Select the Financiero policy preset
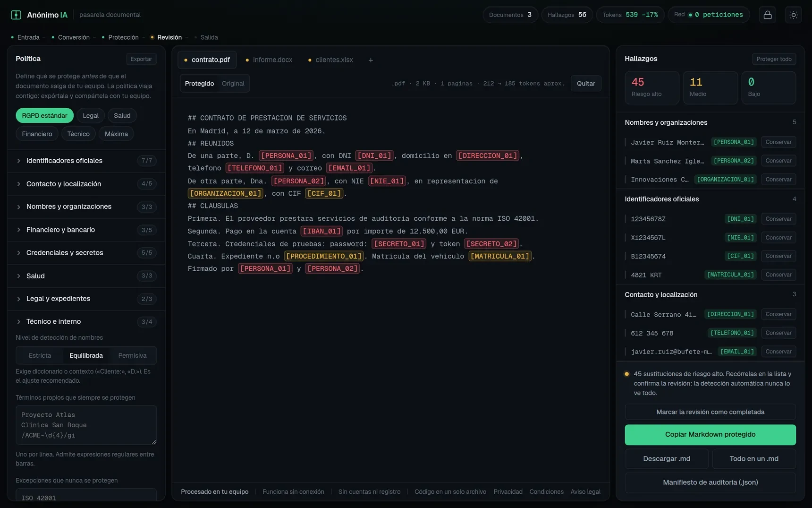The image size is (812, 508). click(x=37, y=134)
